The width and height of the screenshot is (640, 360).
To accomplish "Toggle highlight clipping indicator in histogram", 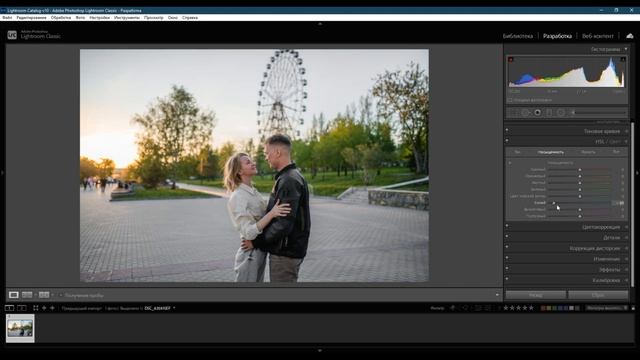I will 623,60.
